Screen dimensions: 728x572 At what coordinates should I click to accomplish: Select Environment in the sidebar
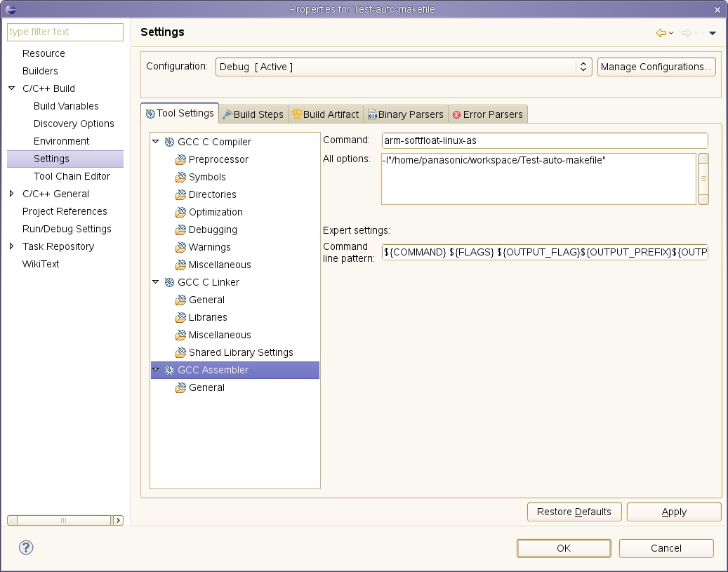pyautogui.click(x=61, y=141)
